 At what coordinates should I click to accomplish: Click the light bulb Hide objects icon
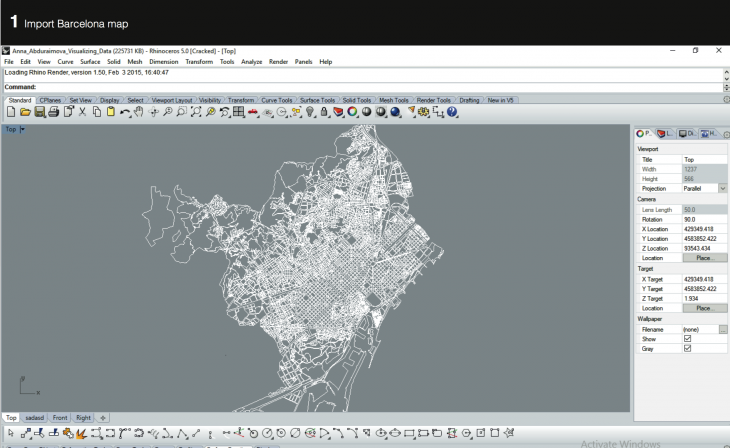coord(310,112)
